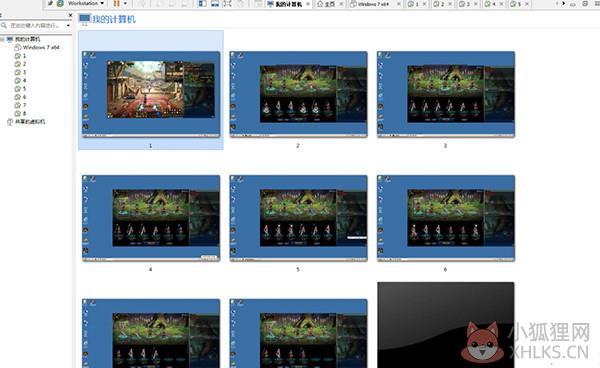
Task: Close the tab labeled 4
Action: click(x=501, y=4)
